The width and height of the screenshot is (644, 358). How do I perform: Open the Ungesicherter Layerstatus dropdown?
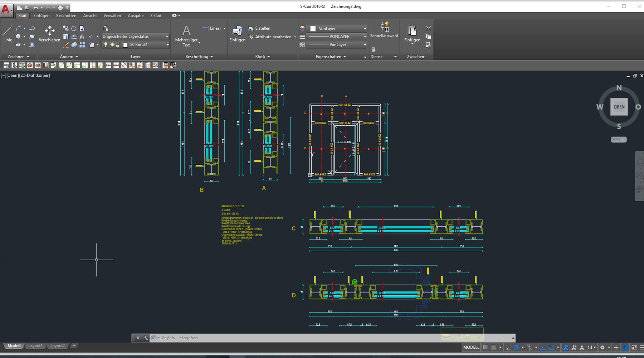pyautogui.click(x=136, y=37)
